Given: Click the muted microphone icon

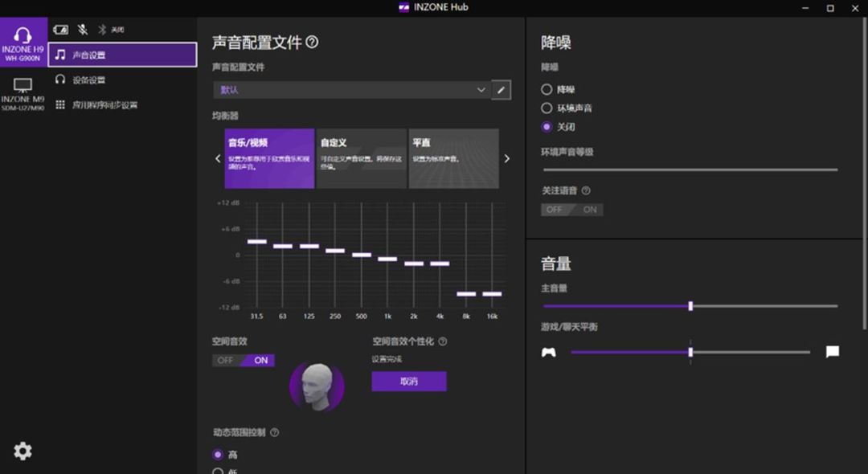Looking at the screenshot, I should 83,30.
